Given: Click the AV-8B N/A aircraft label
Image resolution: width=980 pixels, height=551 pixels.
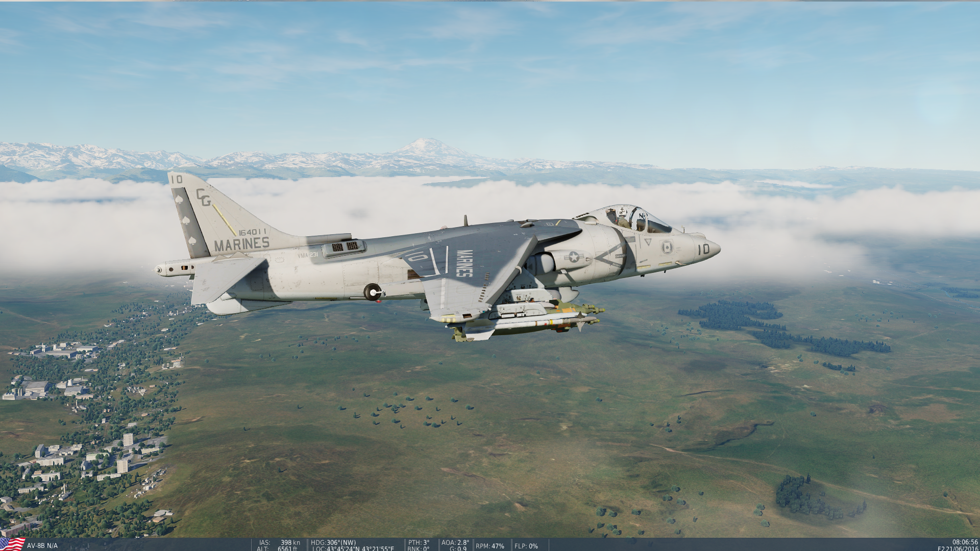Looking at the screenshot, I should pyautogui.click(x=42, y=545).
